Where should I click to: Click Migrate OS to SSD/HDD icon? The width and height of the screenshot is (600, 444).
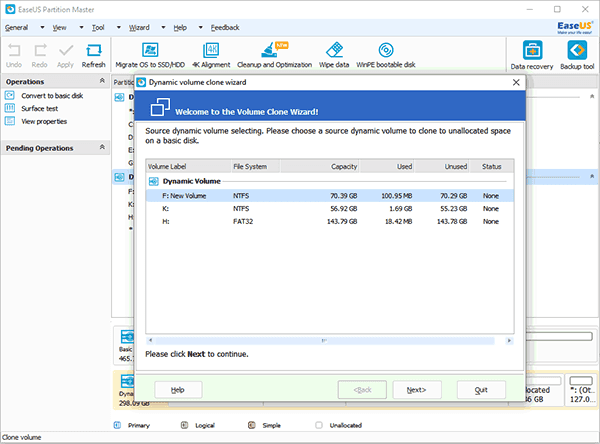tap(152, 50)
